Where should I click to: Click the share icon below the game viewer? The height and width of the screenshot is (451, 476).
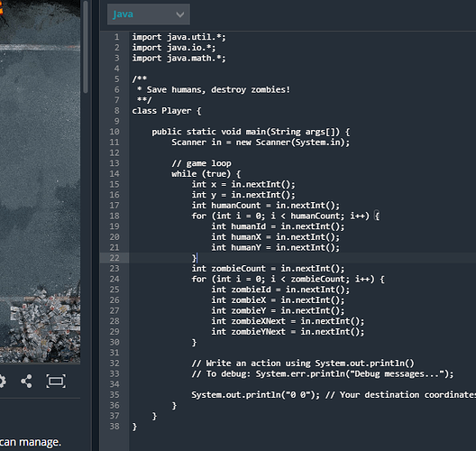coord(26,381)
